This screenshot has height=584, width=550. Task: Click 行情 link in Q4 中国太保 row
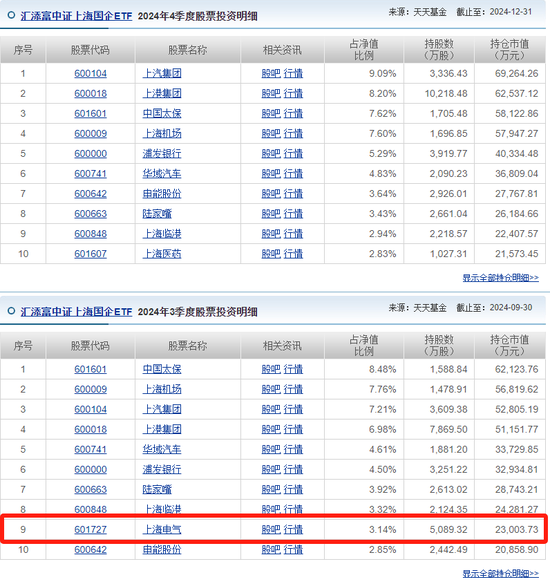[x=293, y=114]
